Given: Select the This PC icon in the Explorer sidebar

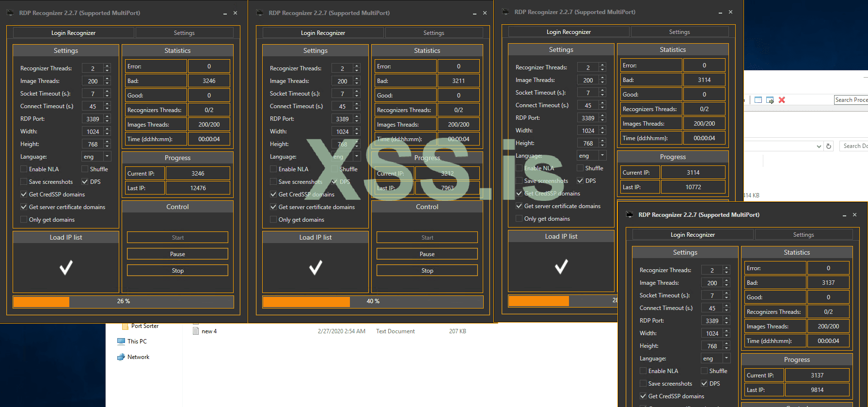Looking at the screenshot, I should pos(121,342).
